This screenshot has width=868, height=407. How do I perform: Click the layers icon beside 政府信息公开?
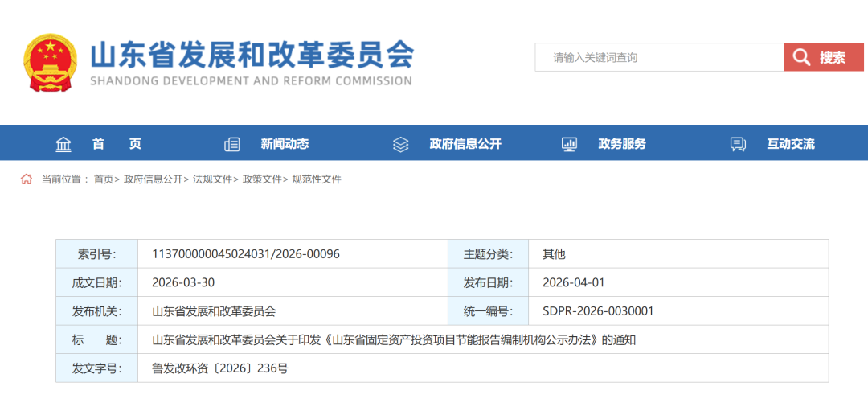coord(400,144)
